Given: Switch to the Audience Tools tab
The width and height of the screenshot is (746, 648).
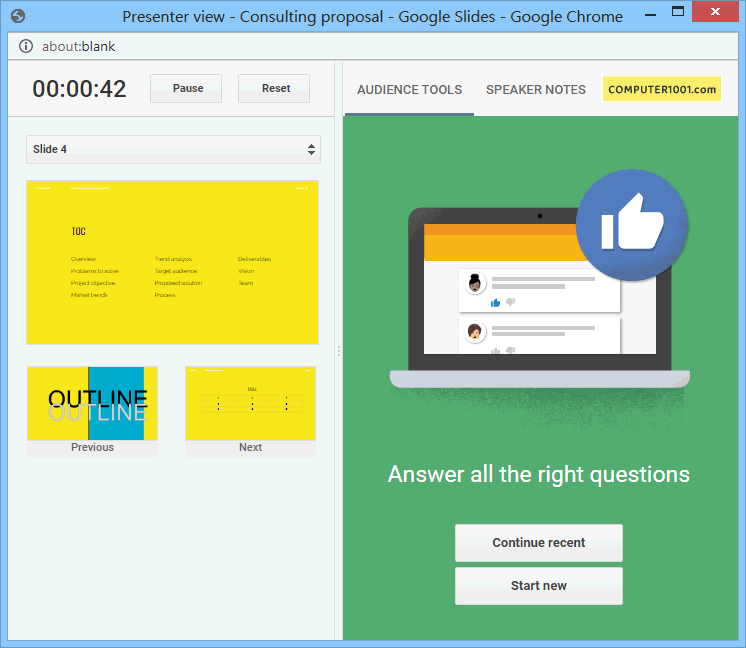Looking at the screenshot, I should [410, 90].
